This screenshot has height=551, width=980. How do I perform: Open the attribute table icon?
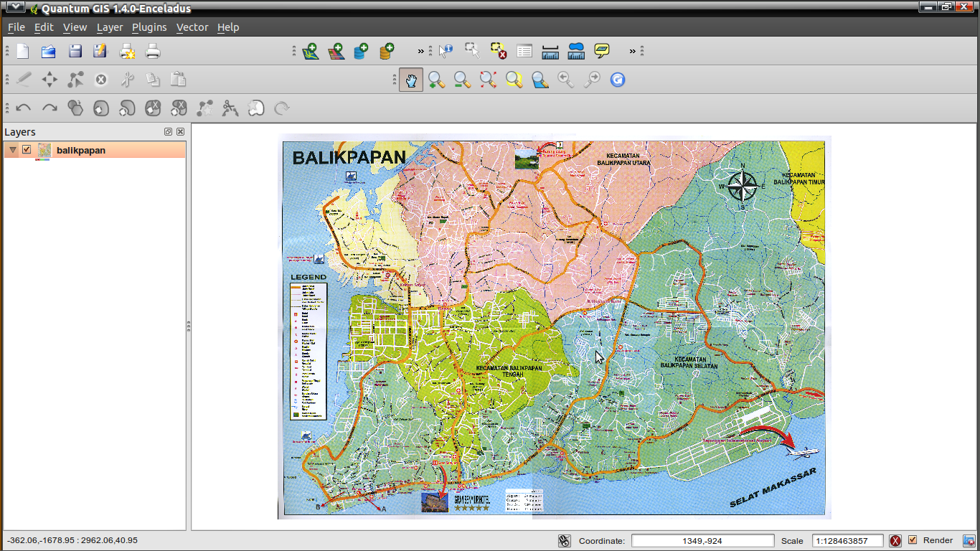point(524,50)
